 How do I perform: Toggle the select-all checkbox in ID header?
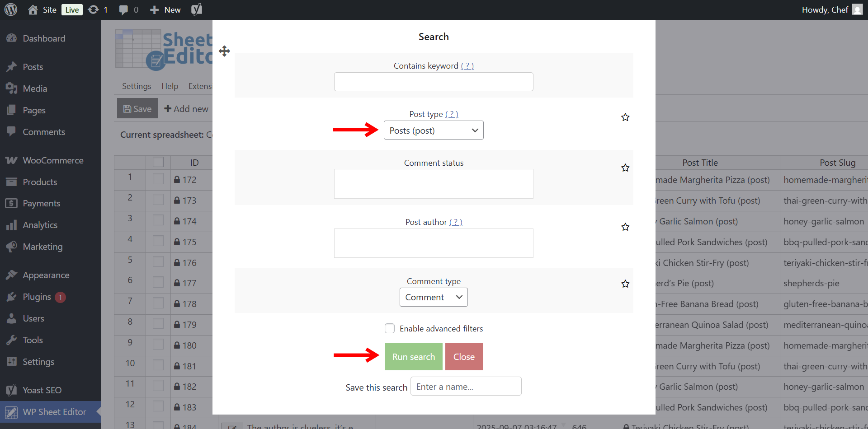pos(158,162)
